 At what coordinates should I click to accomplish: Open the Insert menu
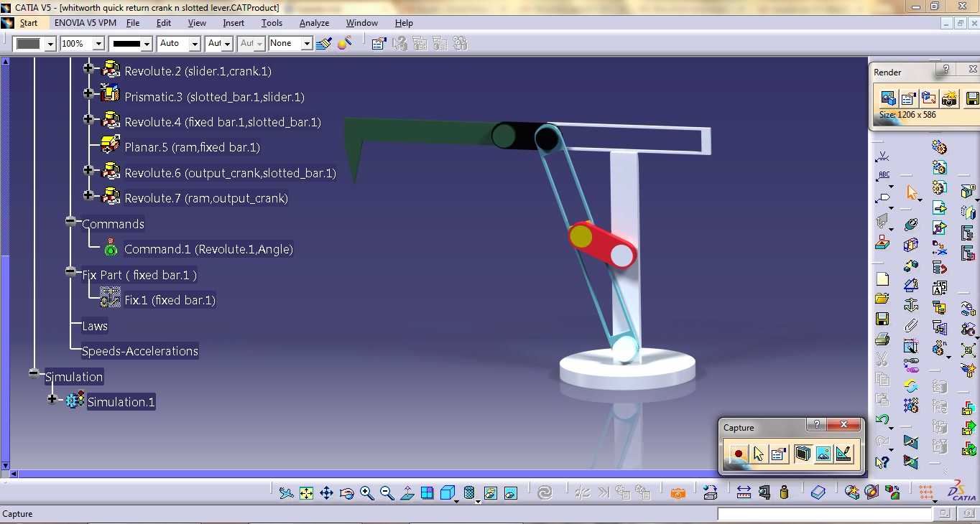coord(234,23)
